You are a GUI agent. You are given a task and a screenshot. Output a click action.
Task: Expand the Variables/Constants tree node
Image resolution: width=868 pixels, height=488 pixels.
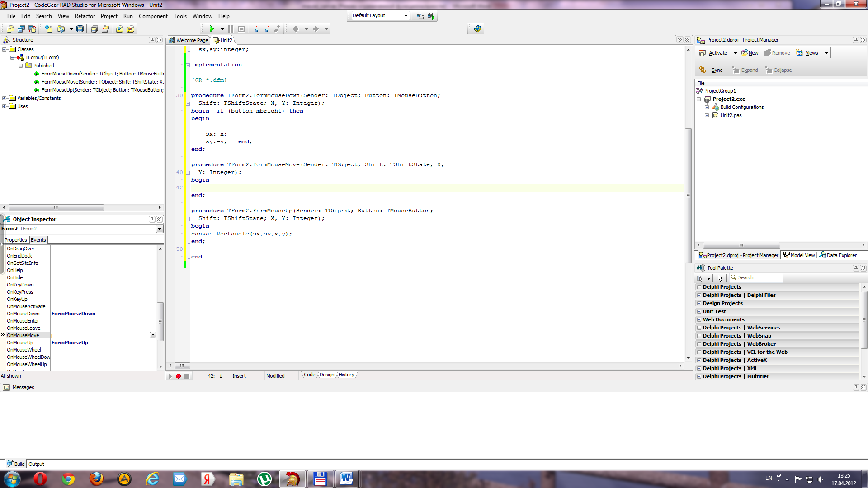[x=5, y=98]
